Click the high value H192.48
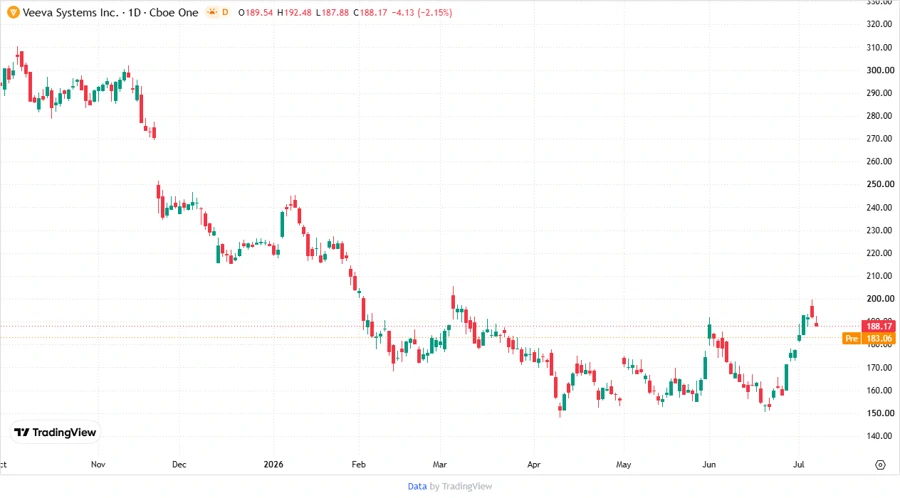The image size is (900, 498). (294, 12)
